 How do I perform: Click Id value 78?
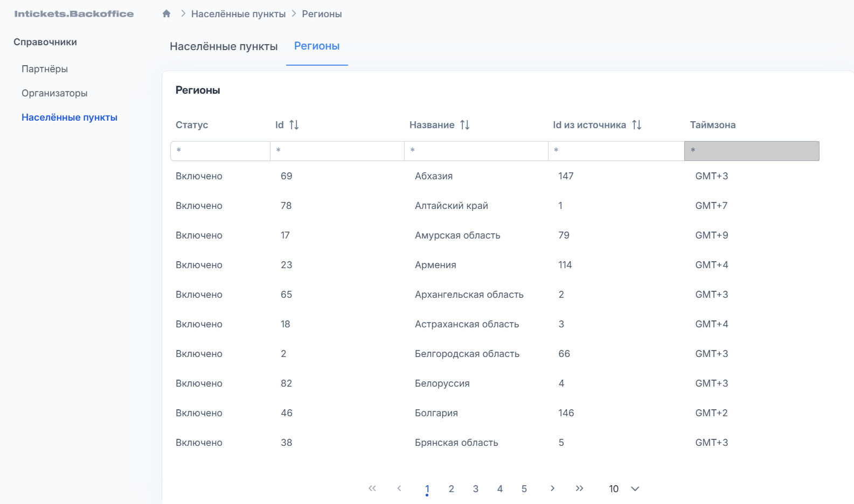(286, 206)
